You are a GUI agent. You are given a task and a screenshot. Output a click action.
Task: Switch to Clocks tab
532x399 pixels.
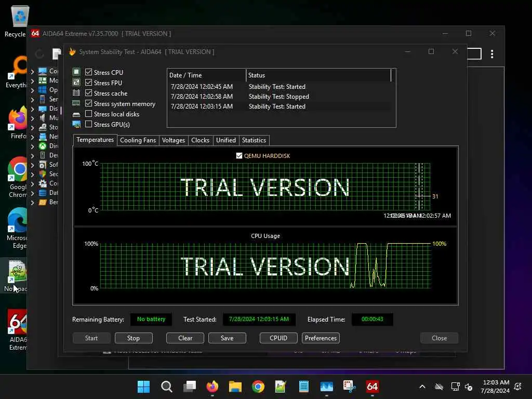[x=200, y=140]
